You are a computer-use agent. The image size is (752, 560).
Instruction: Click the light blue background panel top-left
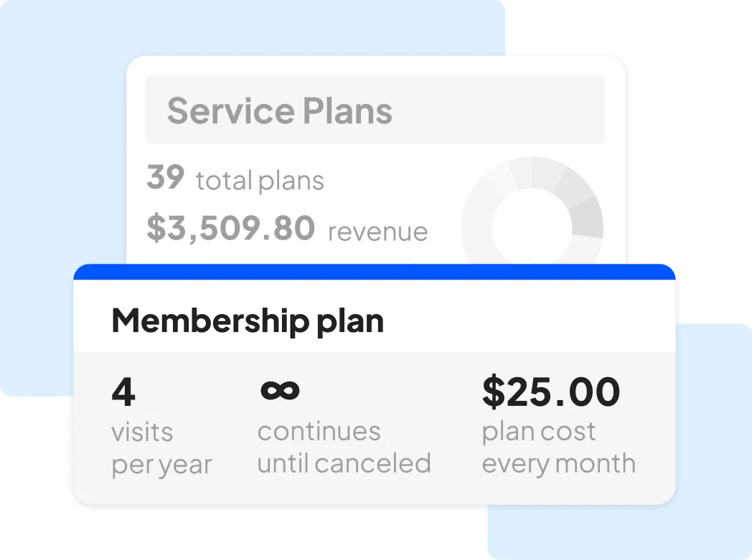click(x=62, y=191)
